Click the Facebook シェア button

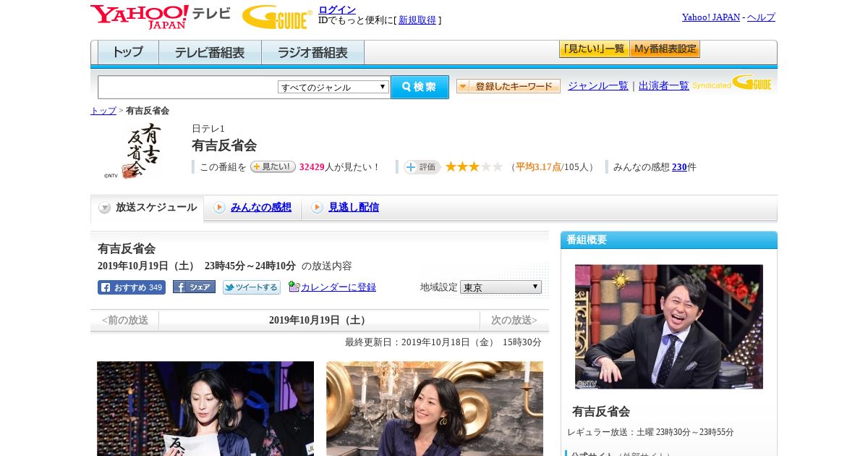click(194, 287)
